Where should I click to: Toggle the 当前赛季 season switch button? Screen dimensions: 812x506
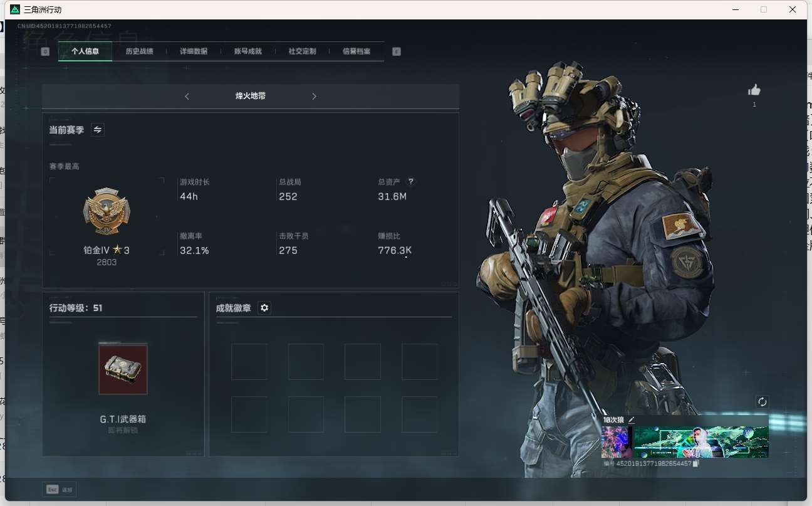98,130
